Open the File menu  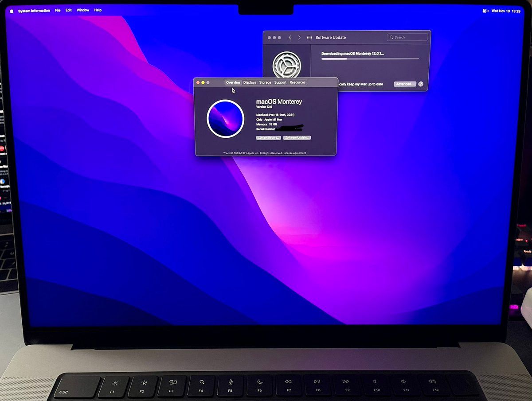pos(58,10)
